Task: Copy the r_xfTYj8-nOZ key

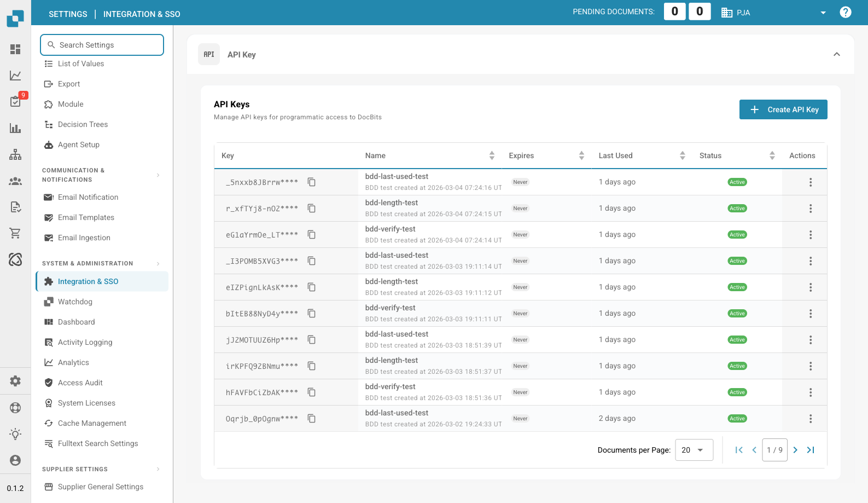Action: [x=312, y=208]
